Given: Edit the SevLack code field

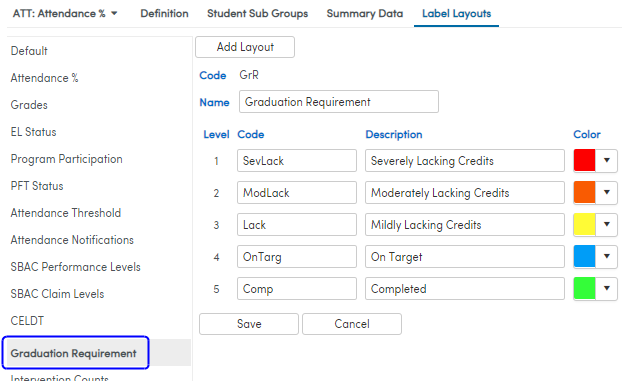Looking at the screenshot, I should coord(297,161).
